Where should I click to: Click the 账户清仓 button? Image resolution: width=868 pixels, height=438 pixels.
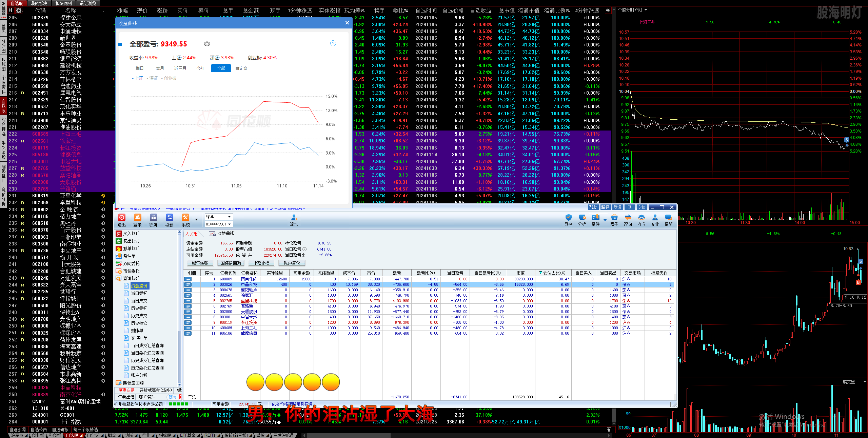(x=292, y=263)
